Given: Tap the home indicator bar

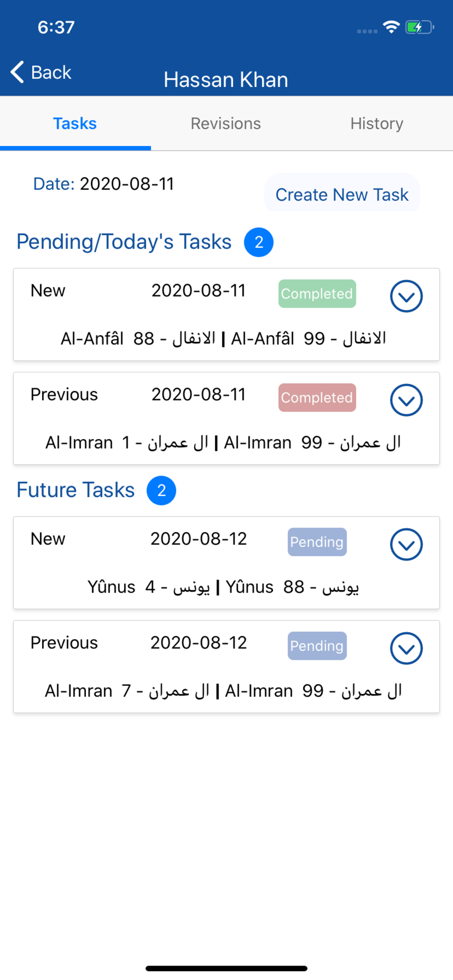Looking at the screenshot, I should coord(226,968).
